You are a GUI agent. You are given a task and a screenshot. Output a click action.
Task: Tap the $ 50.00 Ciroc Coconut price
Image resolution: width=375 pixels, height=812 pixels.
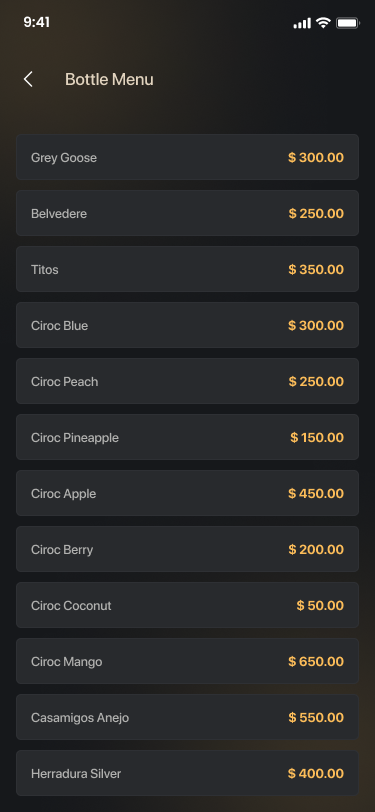[x=320, y=605]
